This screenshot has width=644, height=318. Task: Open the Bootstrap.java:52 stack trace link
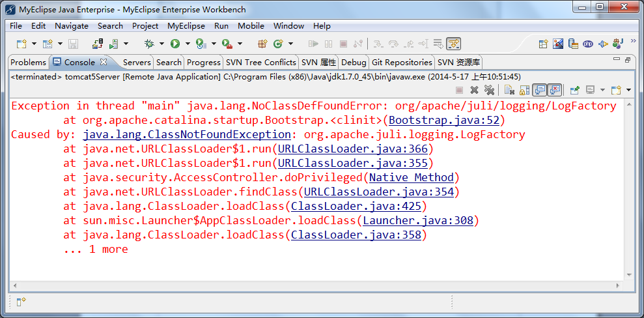[443, 121]
